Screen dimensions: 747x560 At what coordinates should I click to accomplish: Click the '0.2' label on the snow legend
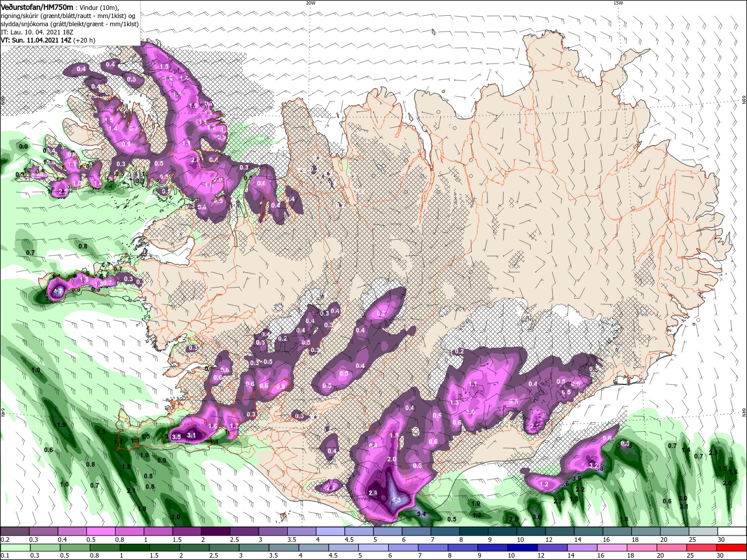5,540
